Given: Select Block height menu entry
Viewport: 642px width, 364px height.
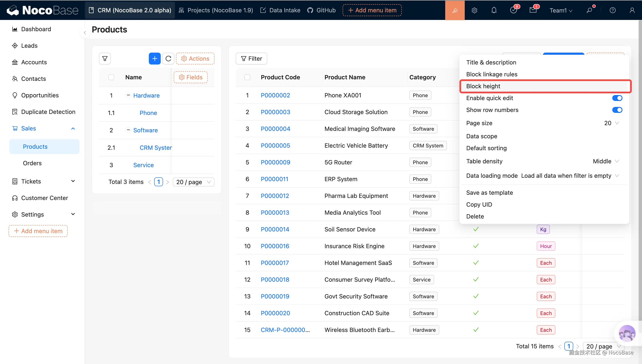Looking at the screenshot, I should pos(545,86).
